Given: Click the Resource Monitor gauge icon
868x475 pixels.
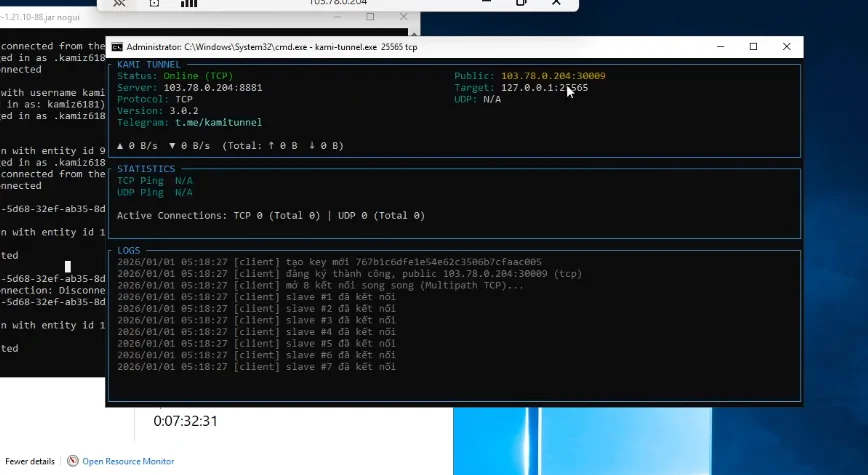Looking at the screenshot, I should point(73,461).
